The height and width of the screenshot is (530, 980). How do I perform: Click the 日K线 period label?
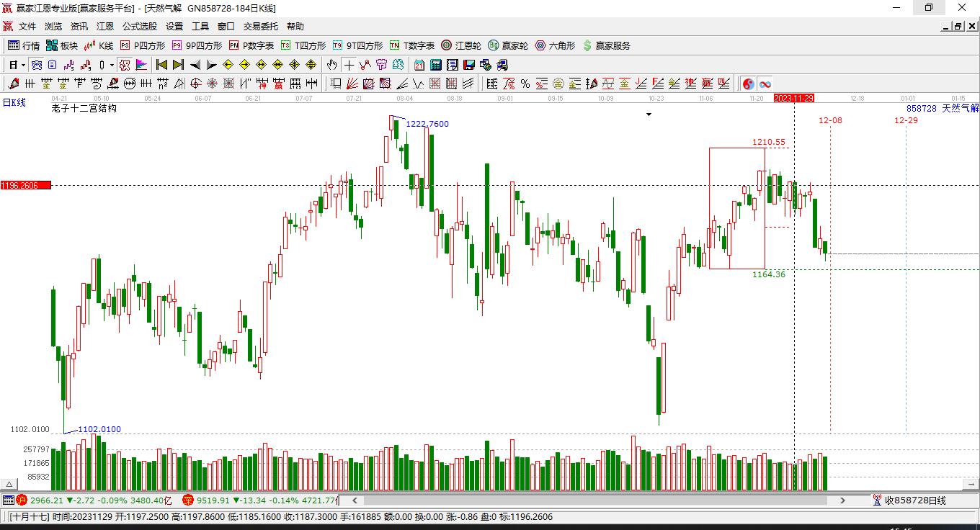coord(14,102)
